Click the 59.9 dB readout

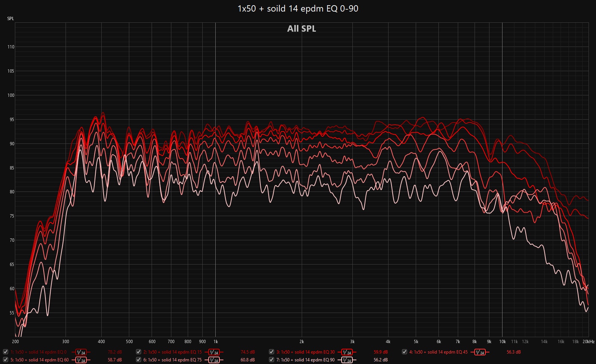[x=381, y=352]
